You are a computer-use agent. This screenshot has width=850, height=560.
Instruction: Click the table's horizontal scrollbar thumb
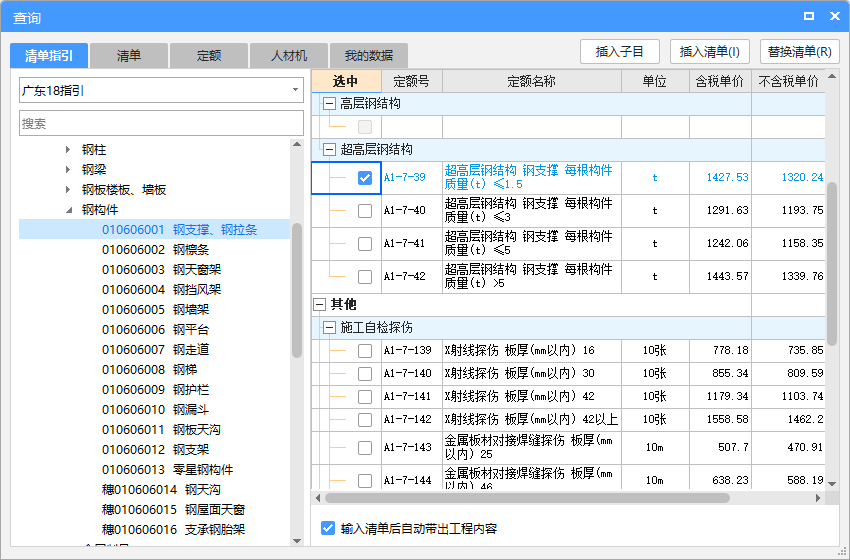(x=527, y=498)
